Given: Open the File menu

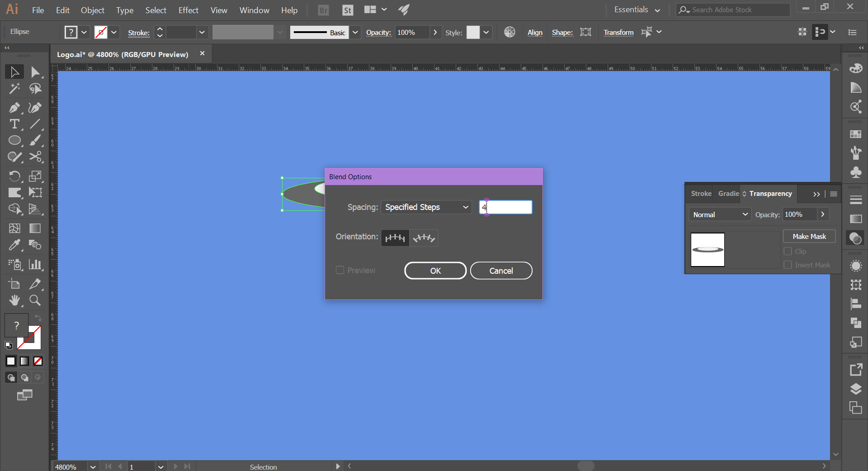Looking at the screenshot, I should click(38, 10).
